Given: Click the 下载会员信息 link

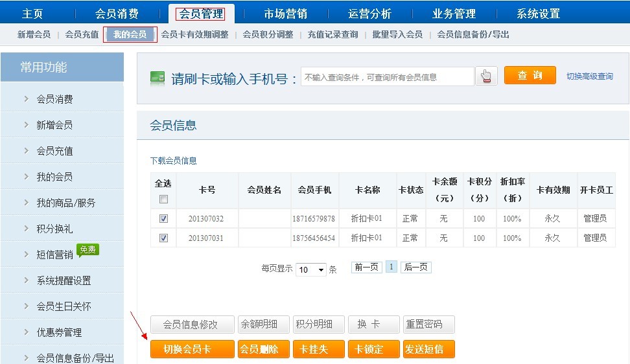Looking at the screenshot, I should [x=173, y=161].
